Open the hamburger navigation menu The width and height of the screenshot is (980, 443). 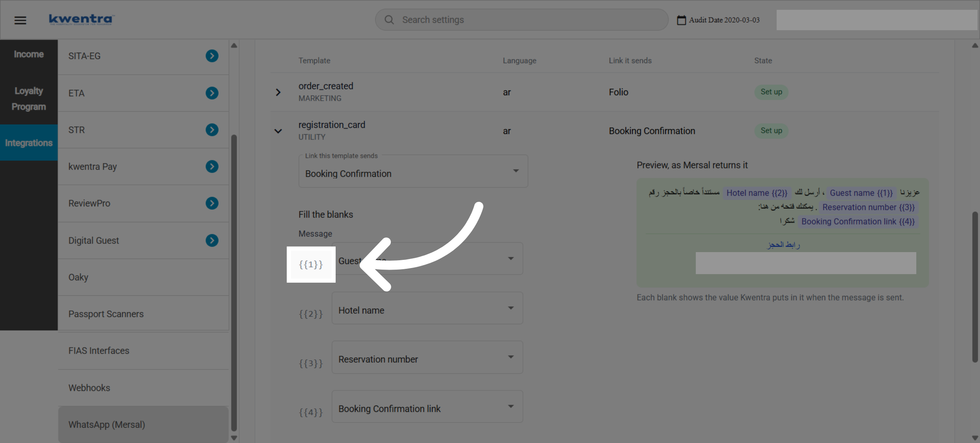tap(20, 20)
